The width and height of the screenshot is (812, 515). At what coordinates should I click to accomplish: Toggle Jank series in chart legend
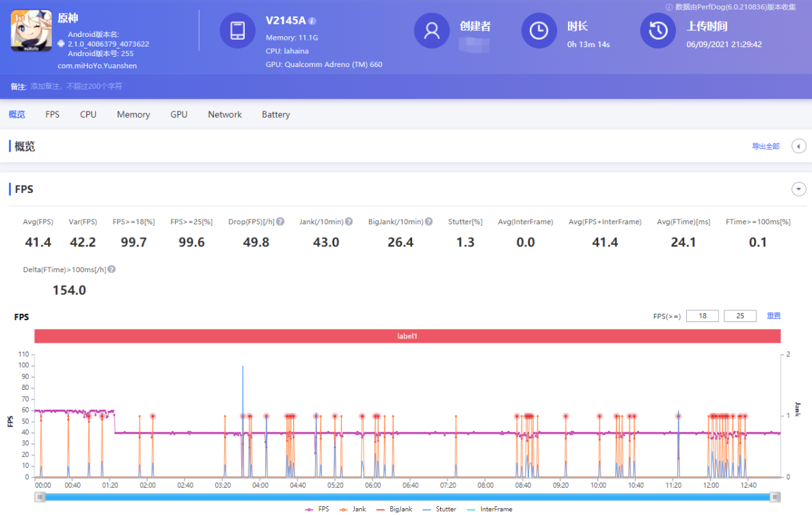click(x=354, y=509)
